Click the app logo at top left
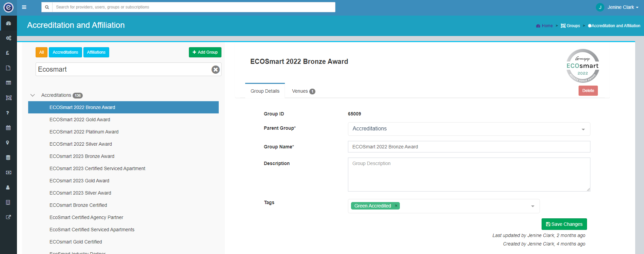This screenshot has width=644, height=254. pos(8,7)
